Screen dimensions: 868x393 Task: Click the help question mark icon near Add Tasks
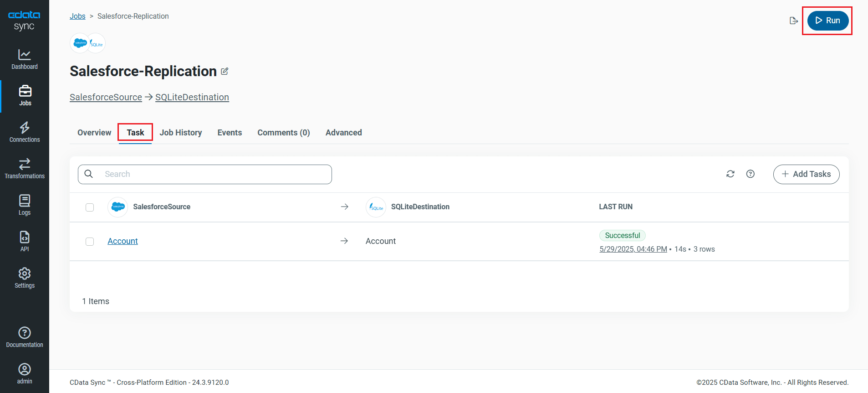751,174
